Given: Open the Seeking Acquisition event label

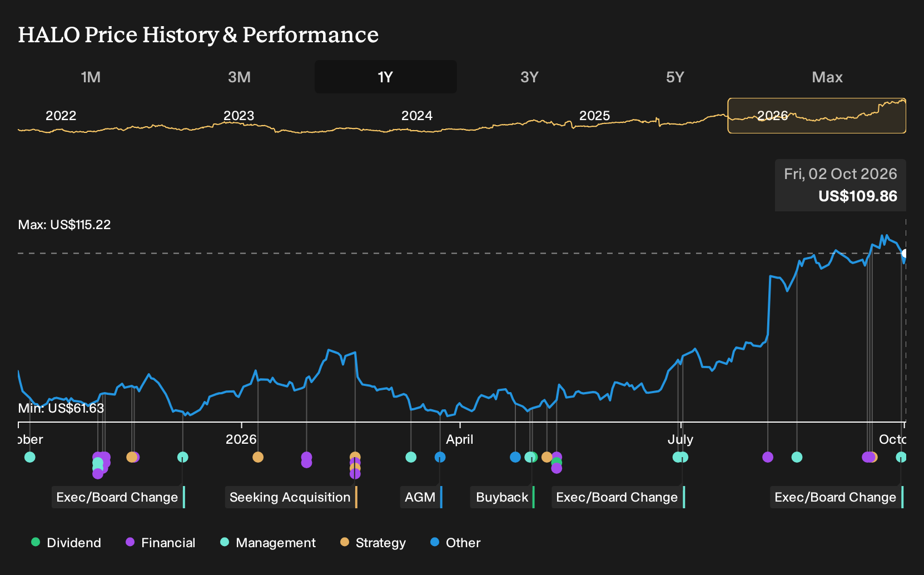Looking at the screenshot, I should 291,497.
